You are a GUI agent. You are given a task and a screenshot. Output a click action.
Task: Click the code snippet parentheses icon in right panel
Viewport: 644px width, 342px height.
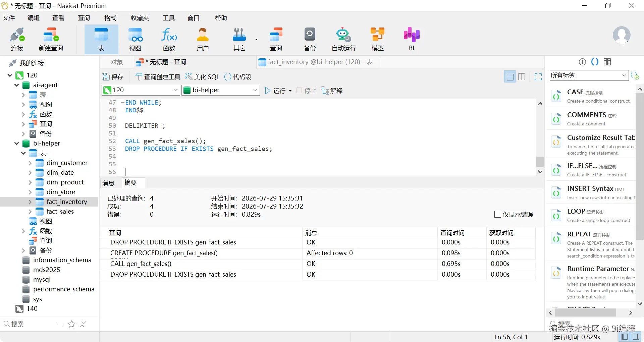tap(595, 62)
